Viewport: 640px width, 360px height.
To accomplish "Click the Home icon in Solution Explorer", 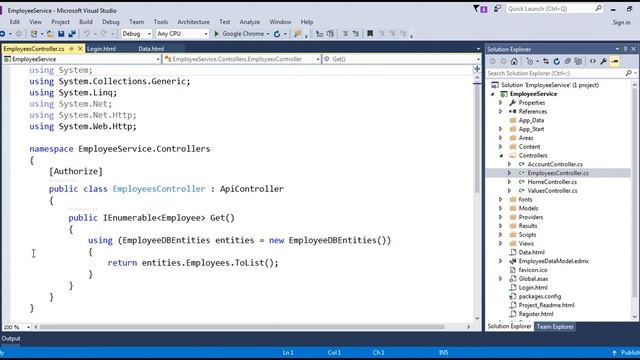I will [514, 61].
